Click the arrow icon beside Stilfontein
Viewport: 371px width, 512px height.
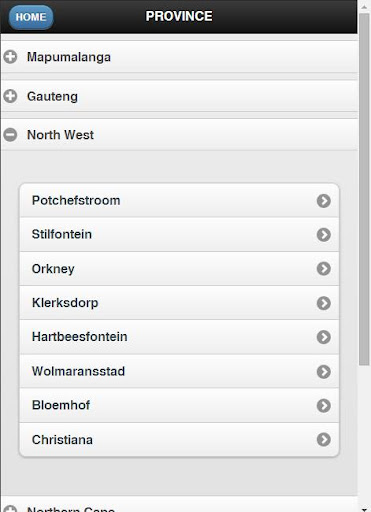point(324,235)
